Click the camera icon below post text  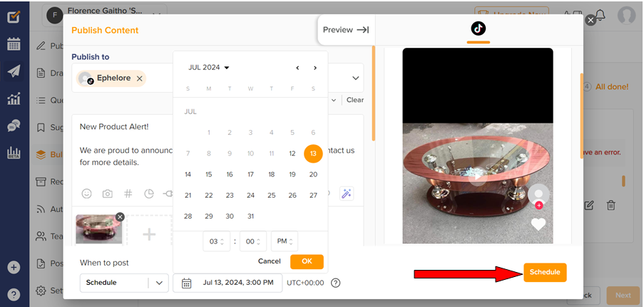(108, 193)
